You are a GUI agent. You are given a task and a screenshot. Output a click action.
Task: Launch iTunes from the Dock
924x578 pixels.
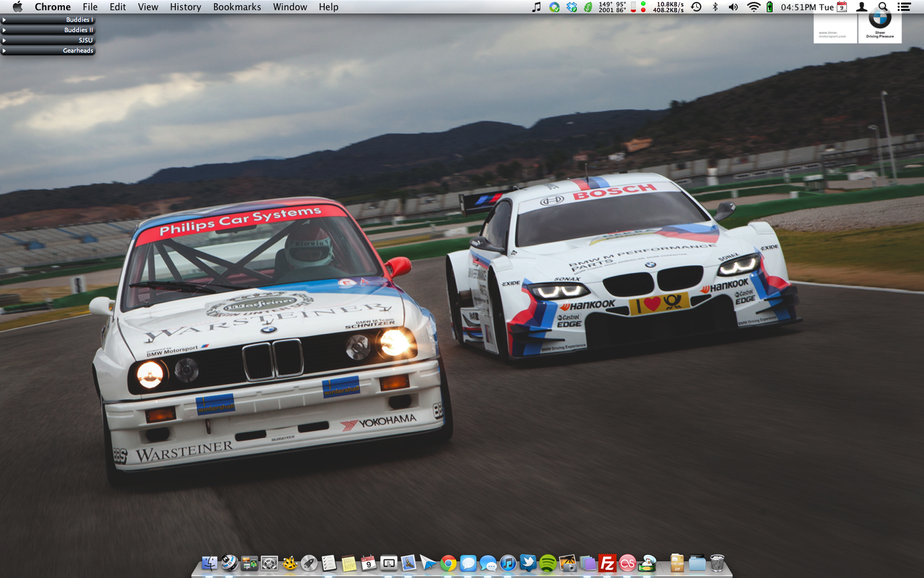click(508, 563)
